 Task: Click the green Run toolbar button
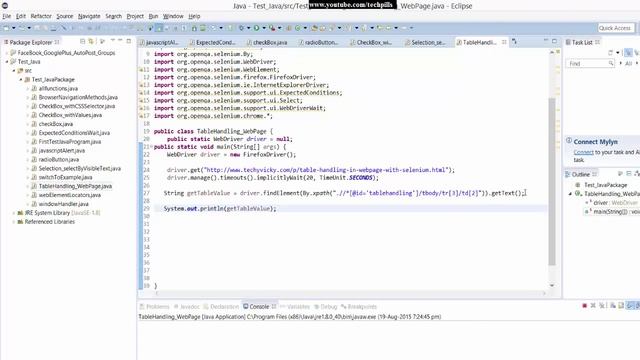point(256,28)
